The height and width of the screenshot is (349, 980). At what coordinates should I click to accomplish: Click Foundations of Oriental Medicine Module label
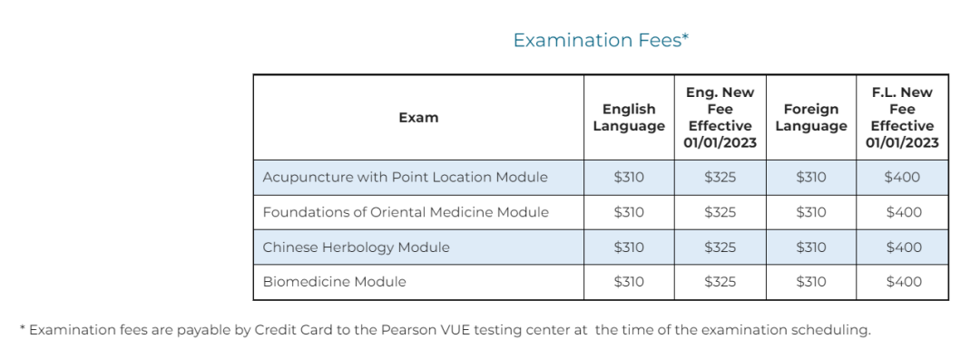click(x=406, y=212)
